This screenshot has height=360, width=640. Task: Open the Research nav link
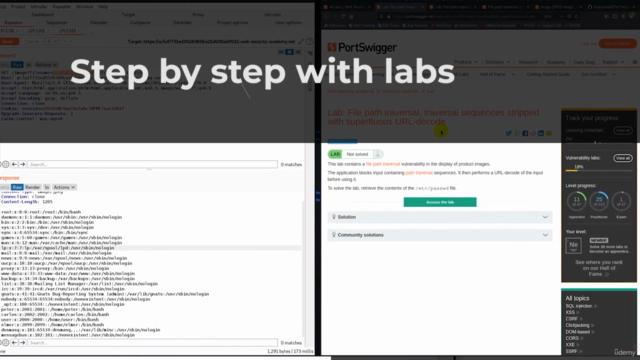(528, 62)
